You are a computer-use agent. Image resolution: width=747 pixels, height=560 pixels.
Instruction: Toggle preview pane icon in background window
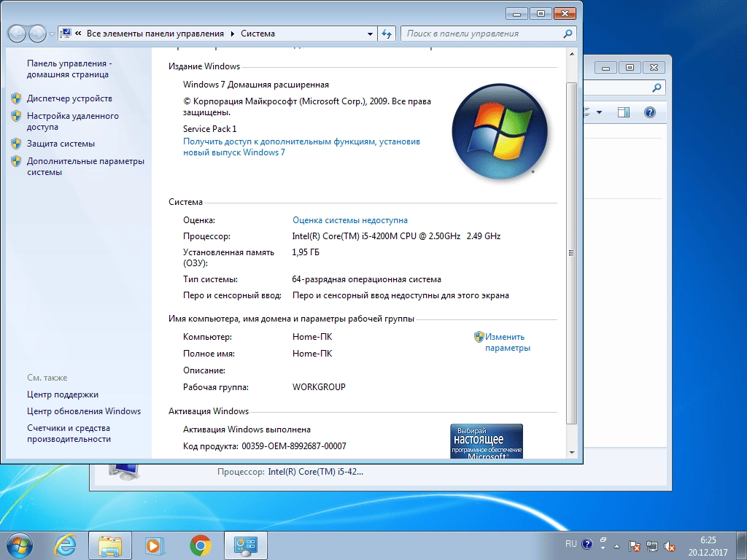623,112
